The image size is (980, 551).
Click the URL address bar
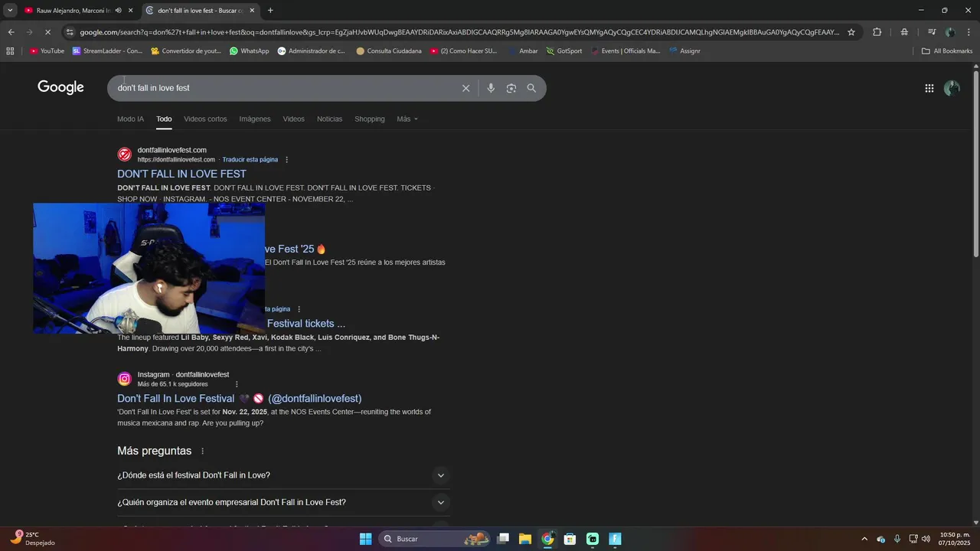click(x=458, y=32)
